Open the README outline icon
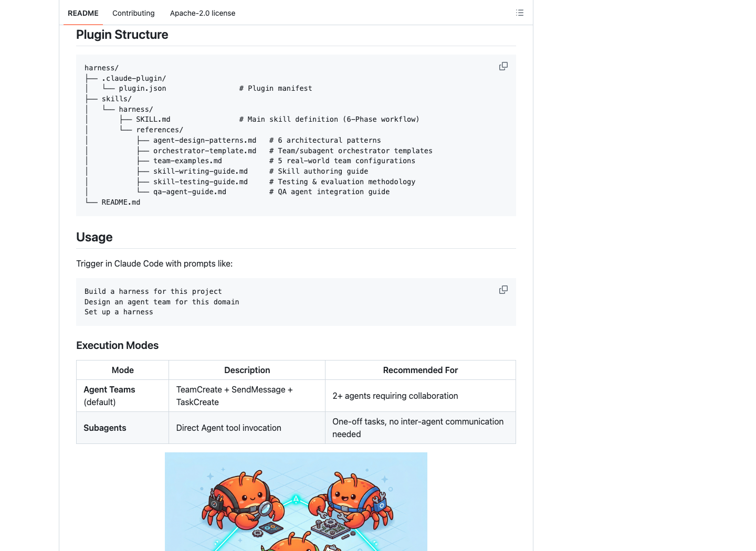The height and width of the screenshot is (551, 756). (520, 13)
